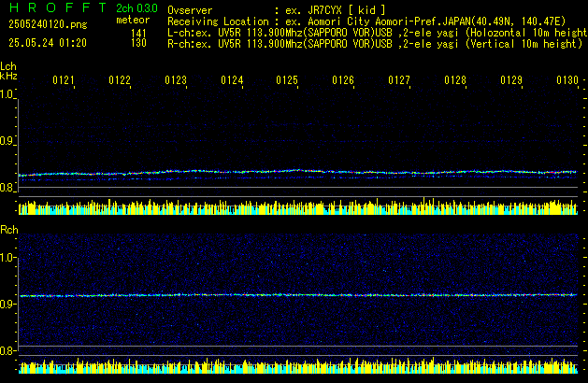Image resolution: width=588 pixels, height=383 pixels.
Task: Click the Rch 1.0 frequency axis label
Action: pyautogui.click(x=8, y=258)
